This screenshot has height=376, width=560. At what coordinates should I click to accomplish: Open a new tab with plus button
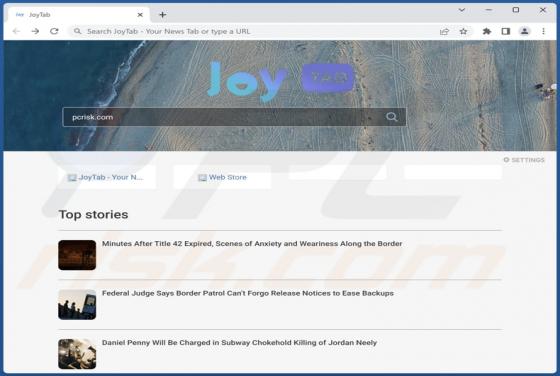click(x=162, y=15)
